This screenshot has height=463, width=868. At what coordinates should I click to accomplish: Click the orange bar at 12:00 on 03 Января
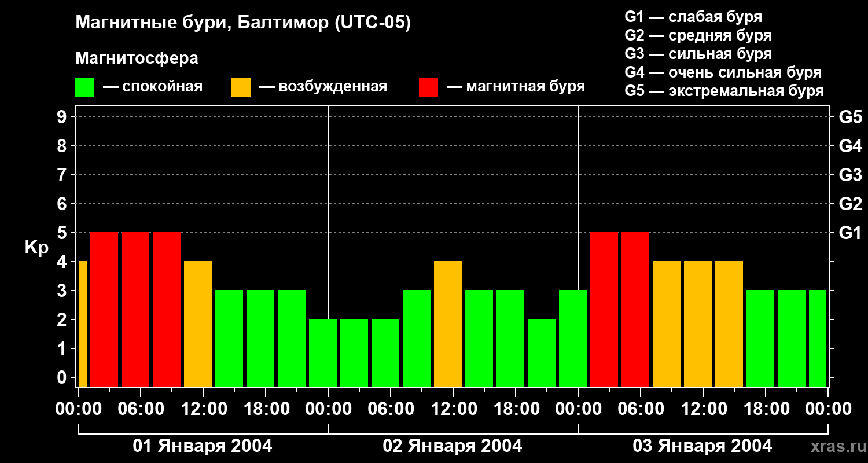click(x=698, y=324)
